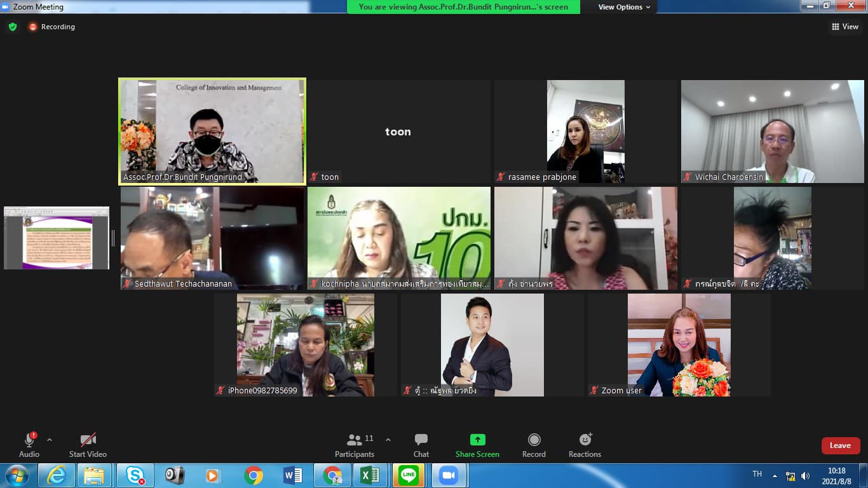Toggle the system volume speaker icon
Screen dimensions: 868x488
[805, 476]
